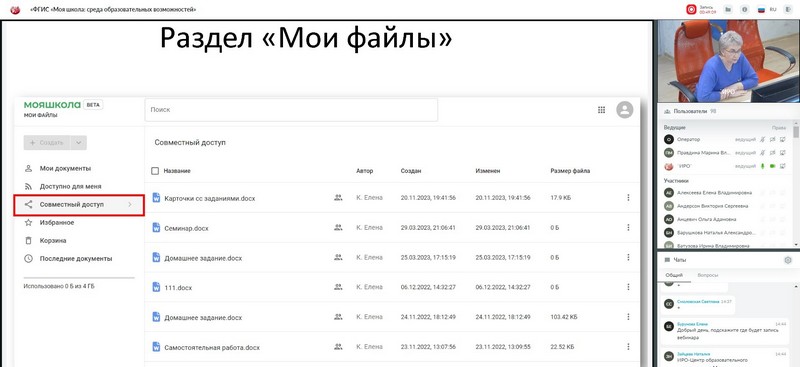Image resolution: width=800 pixels, height=367 pixels.
Task: Open file Карточки сс заданиями.docx
Action: coord(210,198)
